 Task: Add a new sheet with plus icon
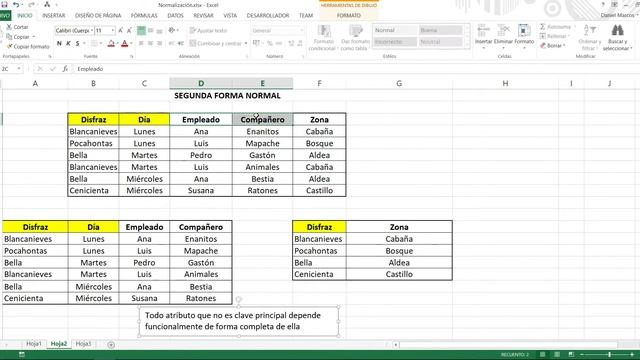[x=111, y=344]
